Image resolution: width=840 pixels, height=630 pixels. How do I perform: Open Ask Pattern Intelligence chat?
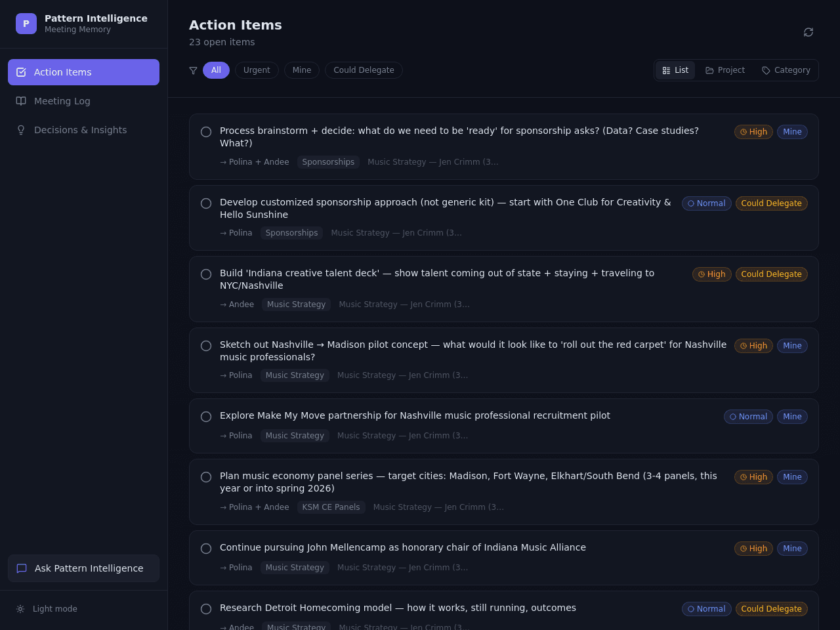(x=83, y=568)
